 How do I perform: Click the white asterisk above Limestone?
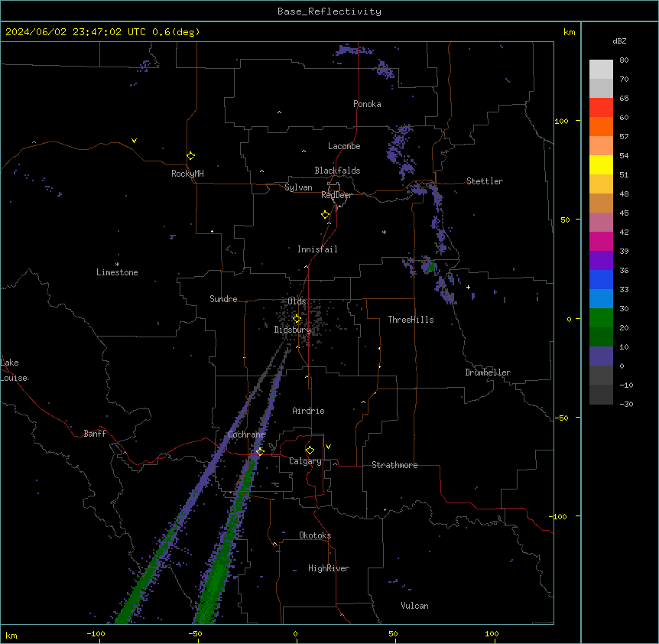coord(117,265)
